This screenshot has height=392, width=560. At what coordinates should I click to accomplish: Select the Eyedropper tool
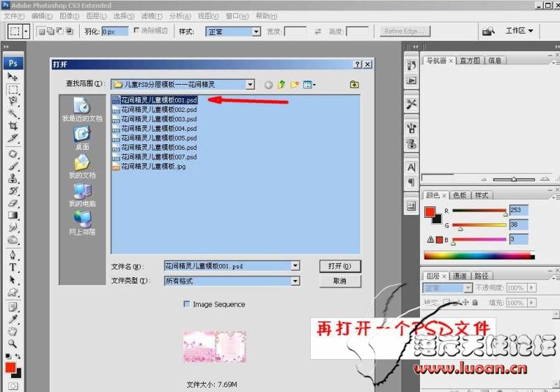point(13,318)
